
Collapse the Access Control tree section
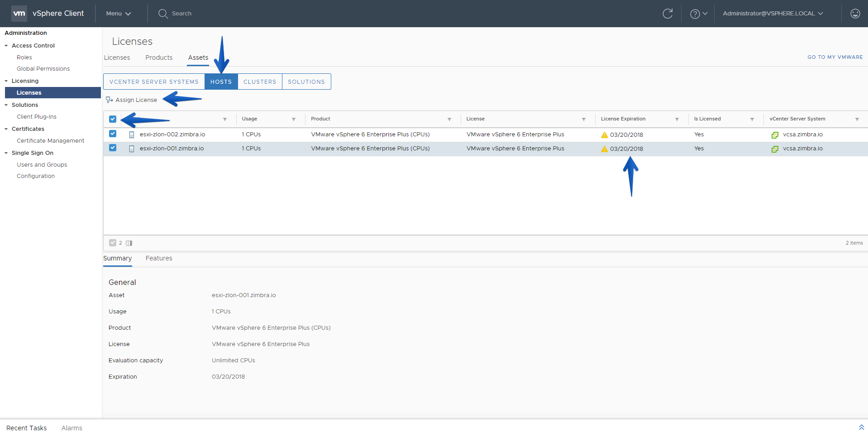[x=6, y=46]
